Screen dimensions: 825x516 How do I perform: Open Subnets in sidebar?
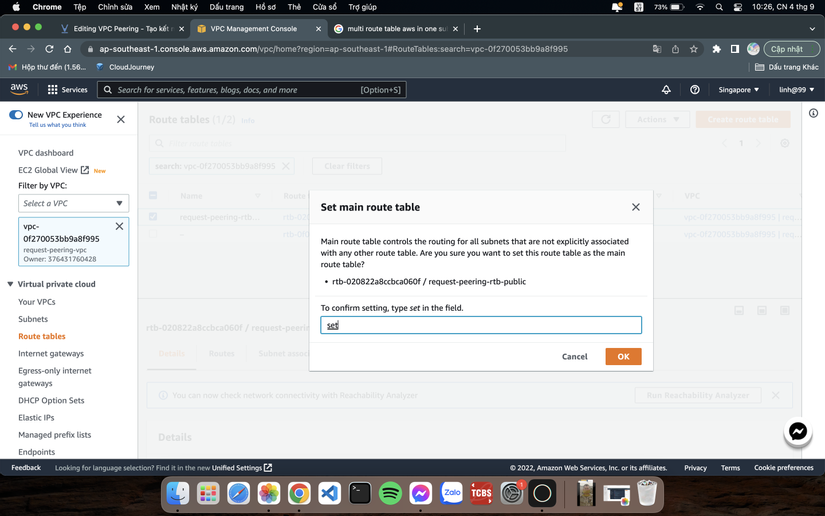pyautogui.click(x=33, y=319)
